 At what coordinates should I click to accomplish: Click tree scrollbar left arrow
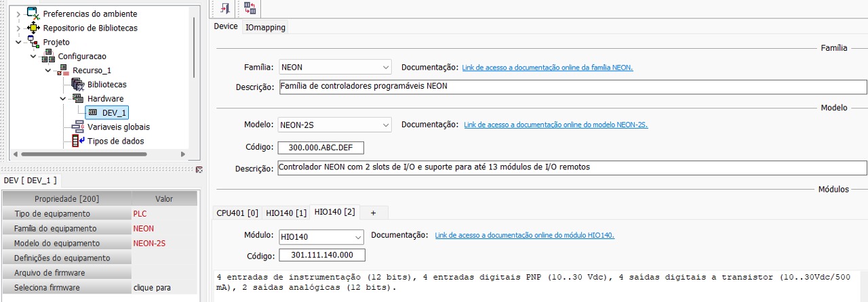[15, 154]
